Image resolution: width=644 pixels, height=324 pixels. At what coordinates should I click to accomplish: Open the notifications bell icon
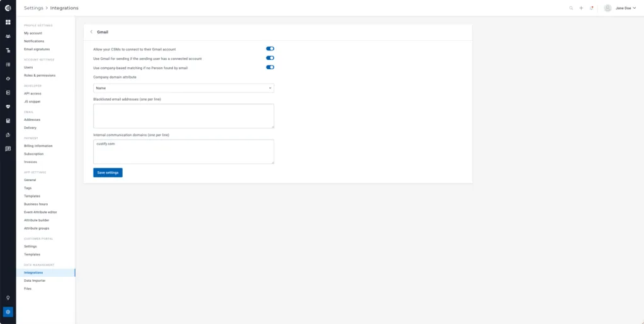click(591, 8)
